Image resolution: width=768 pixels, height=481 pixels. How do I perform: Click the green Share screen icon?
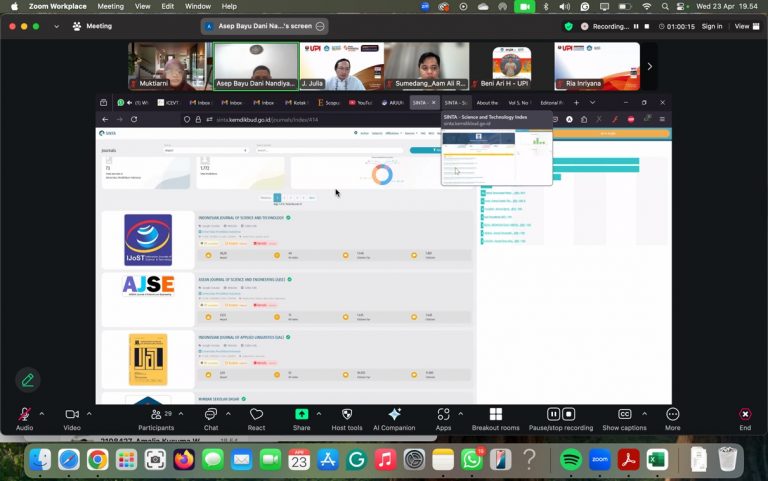point(302,414)
